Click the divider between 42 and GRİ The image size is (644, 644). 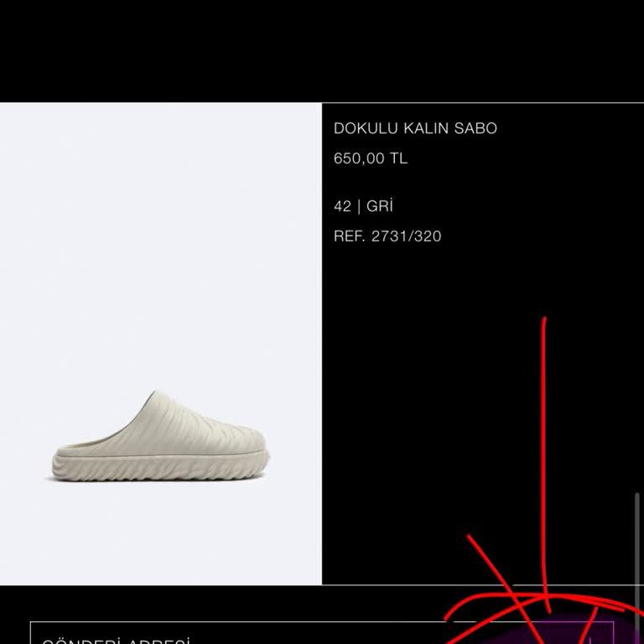tap(359, 206)
